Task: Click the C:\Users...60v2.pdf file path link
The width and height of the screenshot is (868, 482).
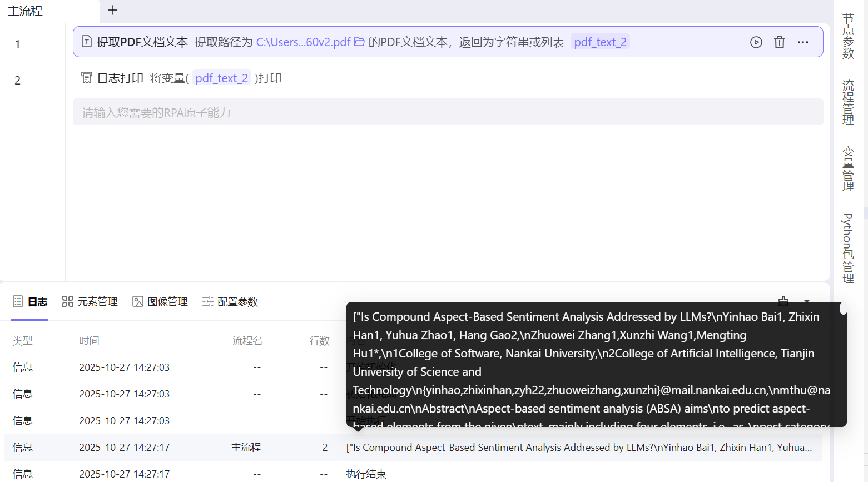Action: pos(303,42)
